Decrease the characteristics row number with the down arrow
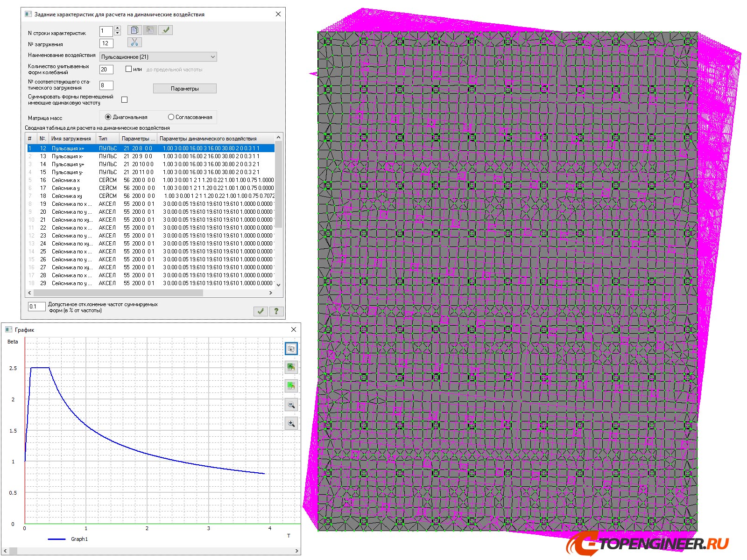747x560 pixels. tap(117, 33)
